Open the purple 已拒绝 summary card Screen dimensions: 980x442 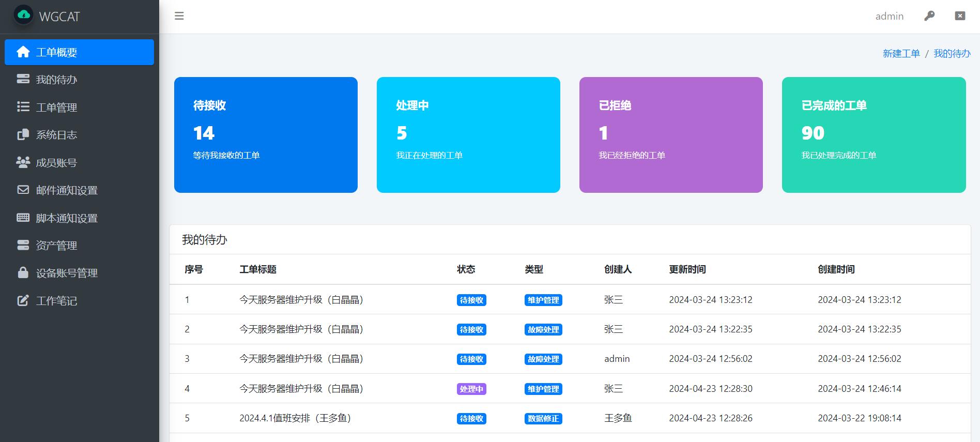[671, 135]
